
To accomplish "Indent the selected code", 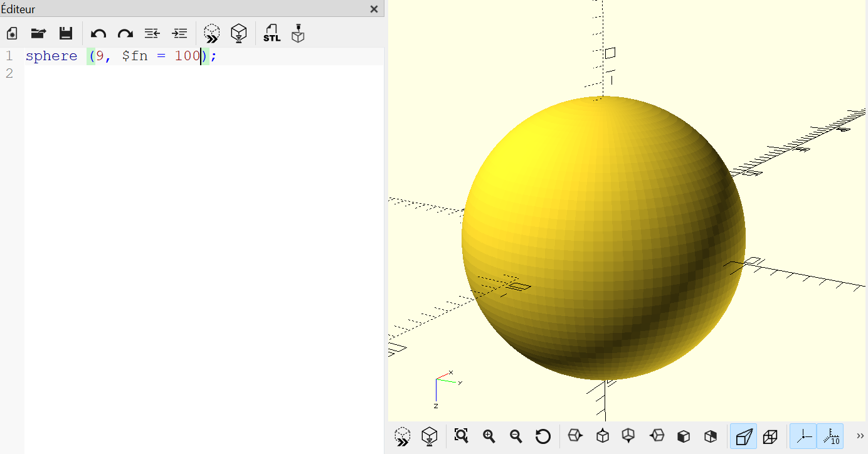I will (179, 34).
